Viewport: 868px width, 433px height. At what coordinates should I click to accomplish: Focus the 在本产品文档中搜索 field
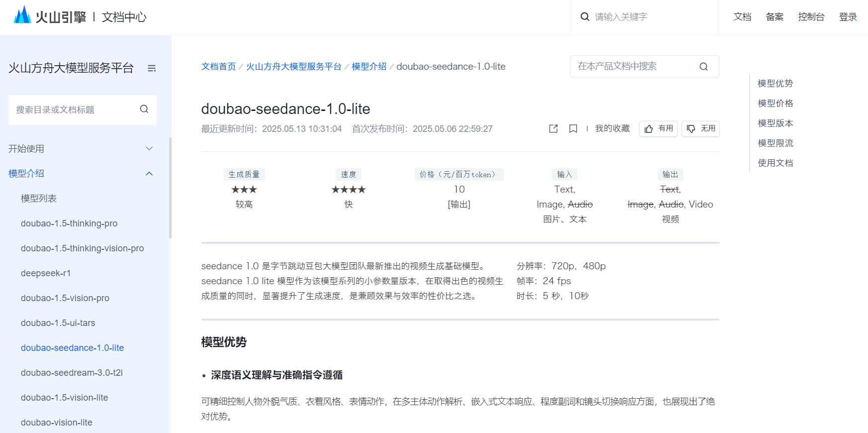644,66
